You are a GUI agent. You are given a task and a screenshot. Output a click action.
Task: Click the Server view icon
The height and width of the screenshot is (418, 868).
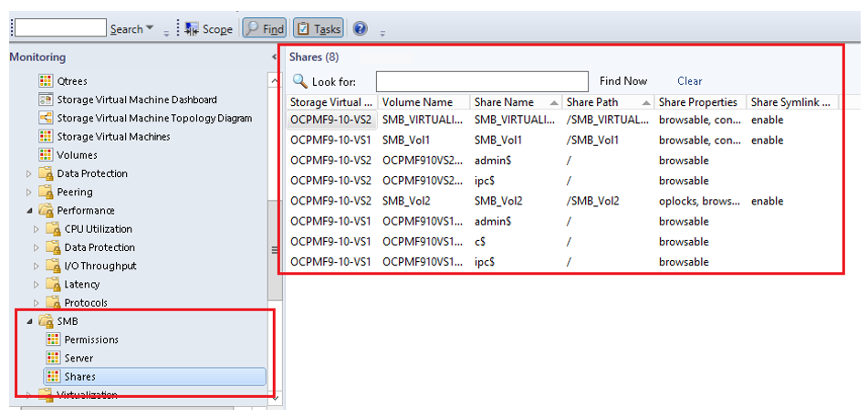pyautogui.click(x=53, y=358)
